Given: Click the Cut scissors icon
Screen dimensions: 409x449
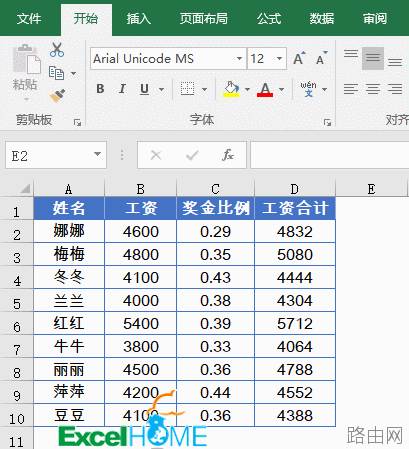Looking at the screenshot, I should pos(57,50).
